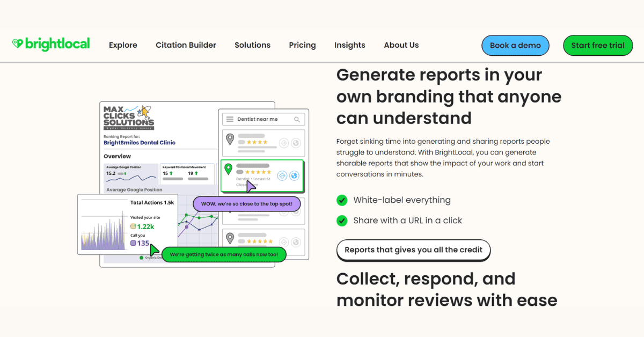644x337 pixels.
Task: Click the grey map pin on bottom listing
Action: point(230,238)
